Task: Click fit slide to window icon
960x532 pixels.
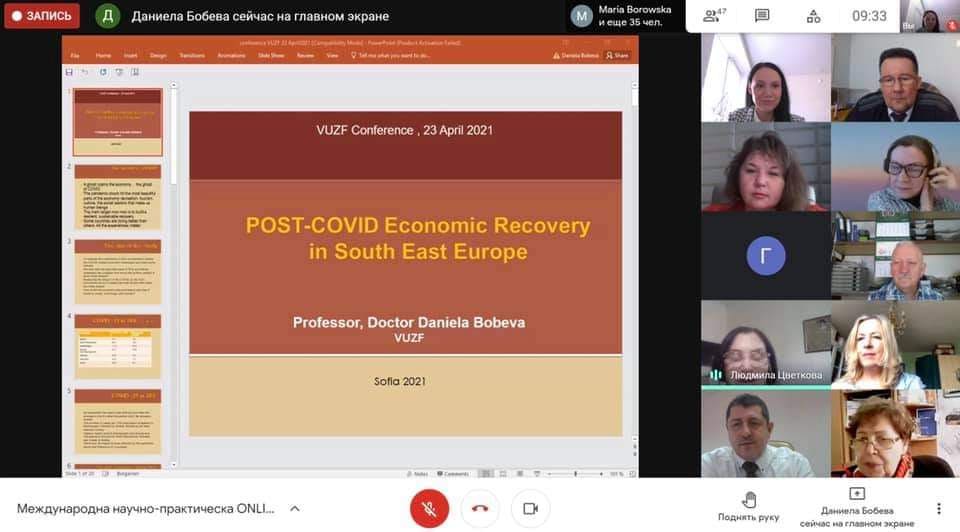Action: pyautogui.click(x=632, y=474)
